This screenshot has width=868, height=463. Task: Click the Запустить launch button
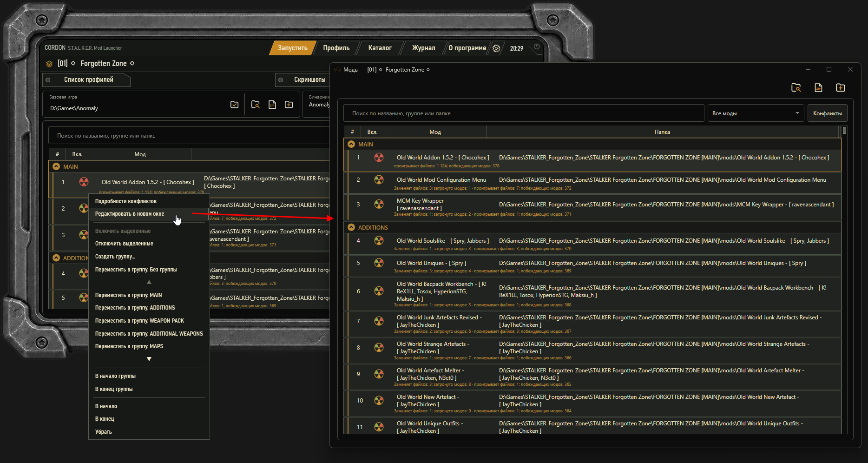tap(292, 48)
